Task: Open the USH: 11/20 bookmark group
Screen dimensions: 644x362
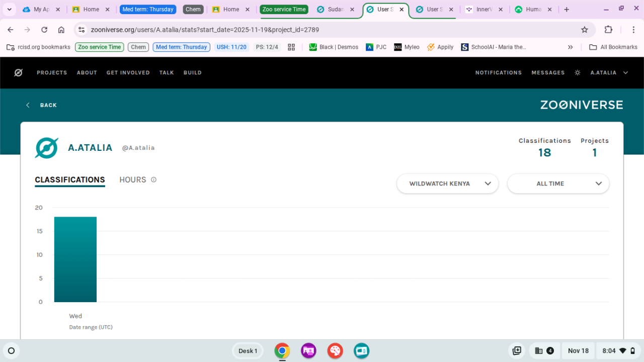Action: [x=231, y=47]
